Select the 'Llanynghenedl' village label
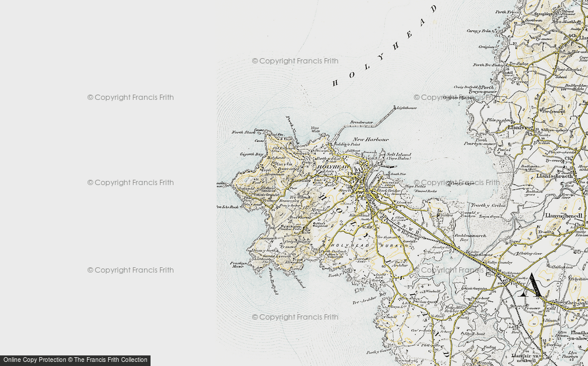The image size is (588, 366). click(x=563, y=216)
